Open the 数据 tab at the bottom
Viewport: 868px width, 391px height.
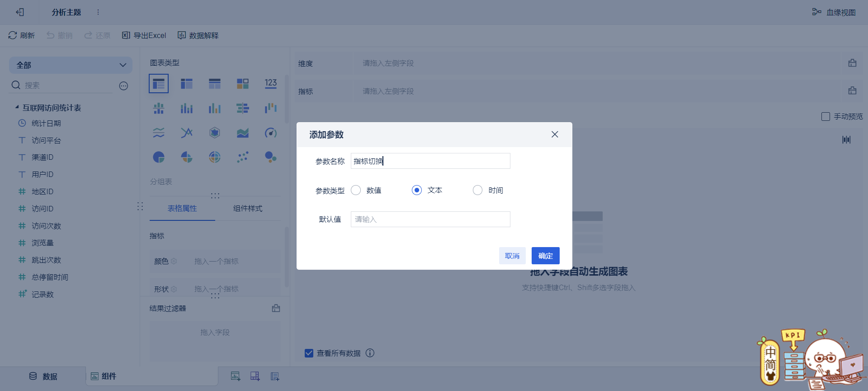(x=43, y=377)
